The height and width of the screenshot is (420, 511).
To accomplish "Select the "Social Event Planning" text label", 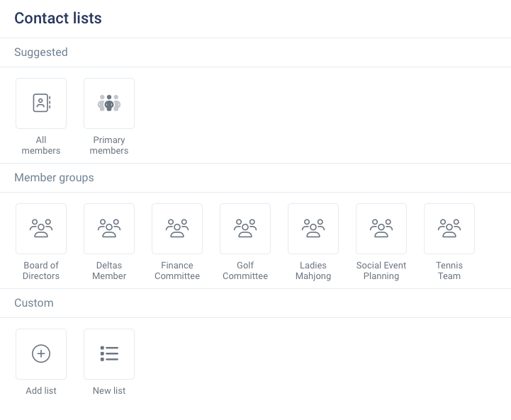I will (x=381, y=271).
